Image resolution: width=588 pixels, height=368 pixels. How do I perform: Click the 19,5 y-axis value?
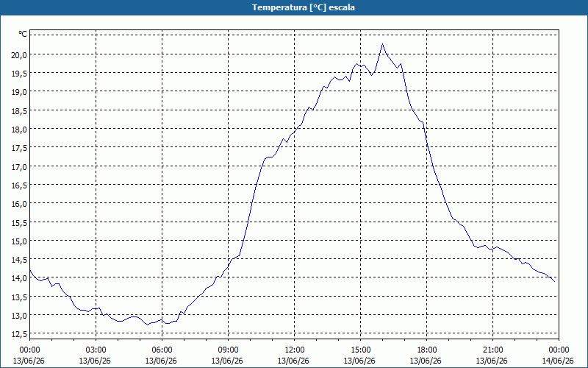pyautogui.click(x=20, y=73)
